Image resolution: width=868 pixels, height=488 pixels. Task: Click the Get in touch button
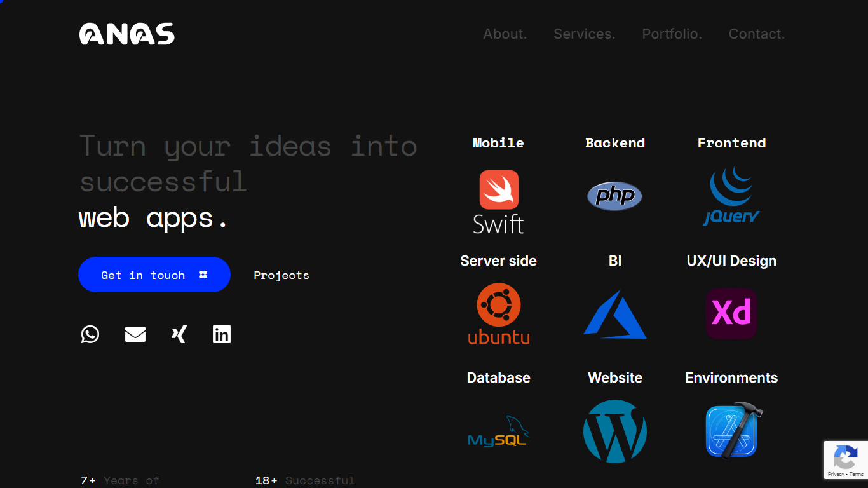click(154, 274)
